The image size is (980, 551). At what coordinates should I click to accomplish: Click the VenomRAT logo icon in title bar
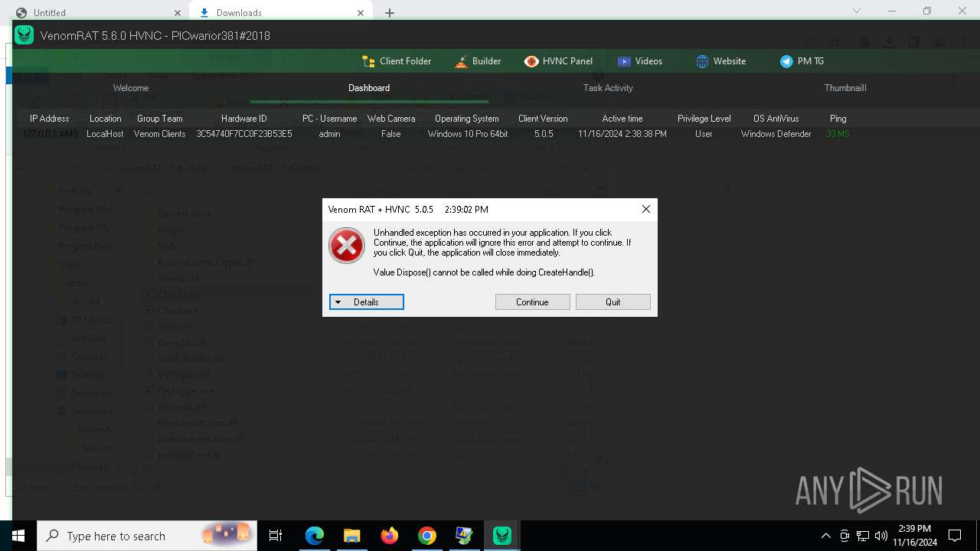pos(24,35)
